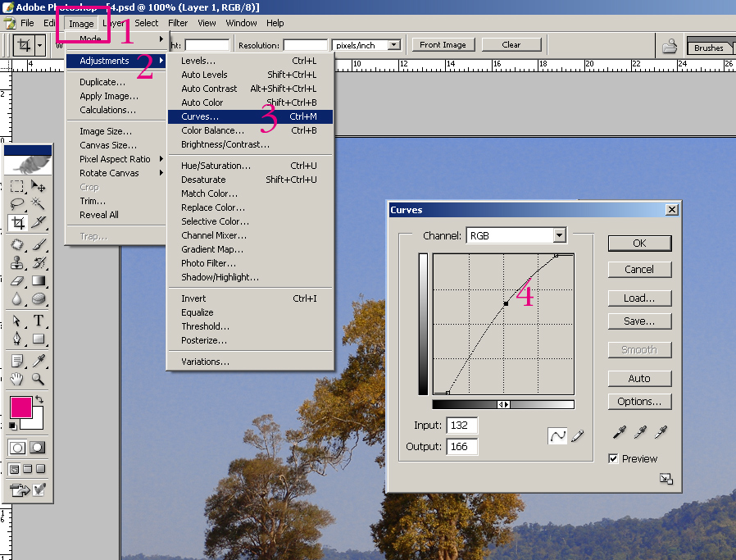Click the white point eyedropper in Curves

coord(661,432)
